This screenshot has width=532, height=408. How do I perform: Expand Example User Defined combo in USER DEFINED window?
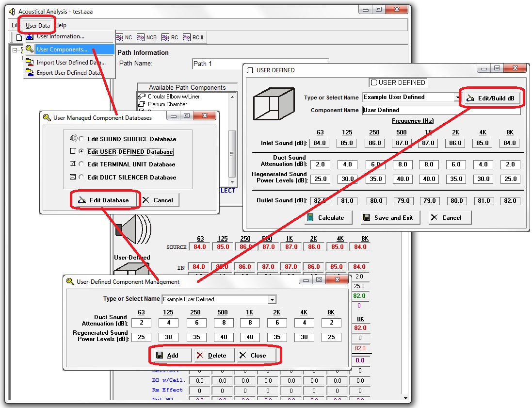click(457, 98)
